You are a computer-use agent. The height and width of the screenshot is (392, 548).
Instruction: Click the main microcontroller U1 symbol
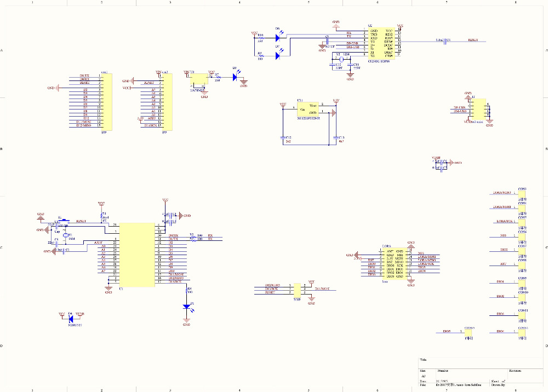pos(138,255)
